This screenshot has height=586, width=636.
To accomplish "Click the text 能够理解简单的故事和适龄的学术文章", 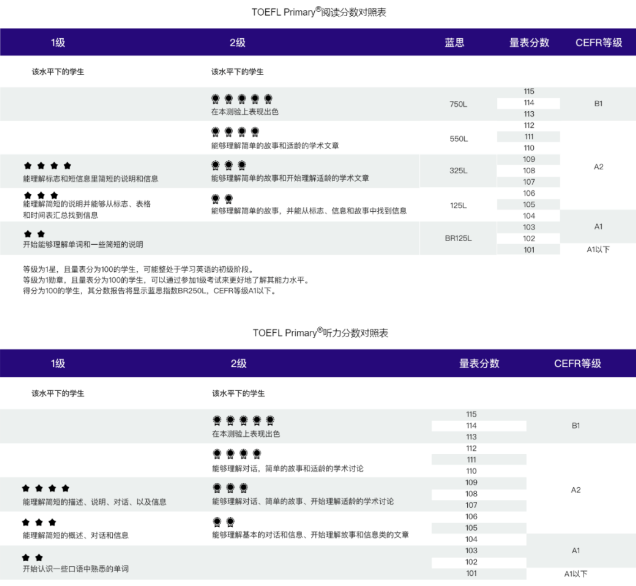I will tap(275, 146).
